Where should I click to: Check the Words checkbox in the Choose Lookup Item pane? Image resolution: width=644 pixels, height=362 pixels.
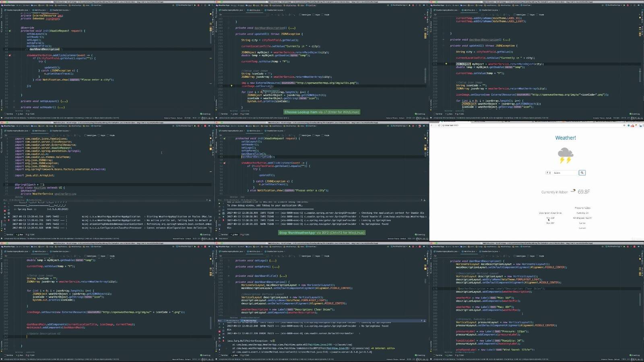point(324,14)
